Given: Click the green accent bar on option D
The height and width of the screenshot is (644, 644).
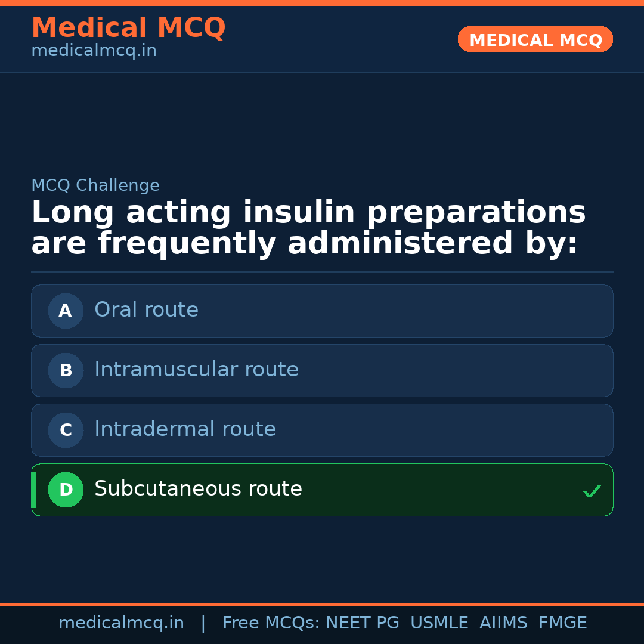Looking at the screenshot, I should (x=33, y=490).
